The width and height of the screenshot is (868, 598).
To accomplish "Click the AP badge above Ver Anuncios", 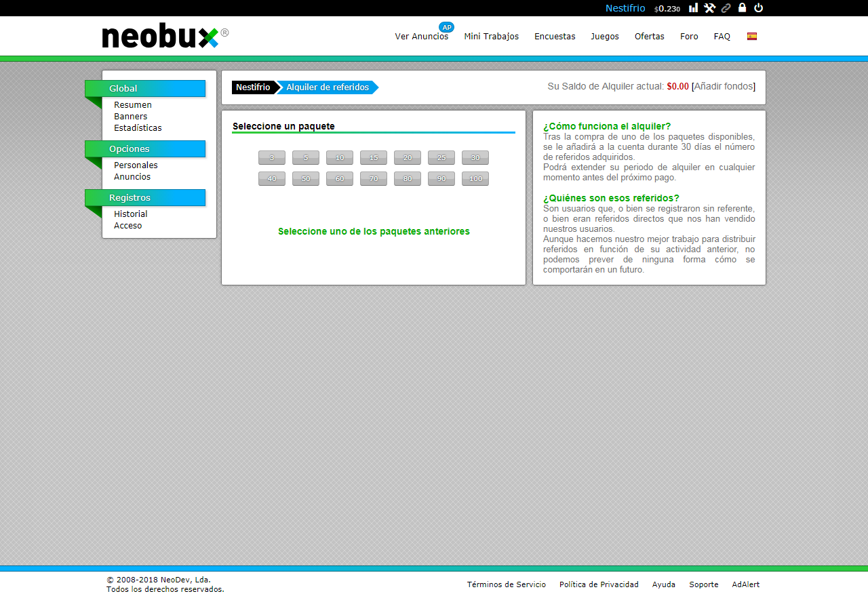I will pyautogui.click(x=446, y=27).
